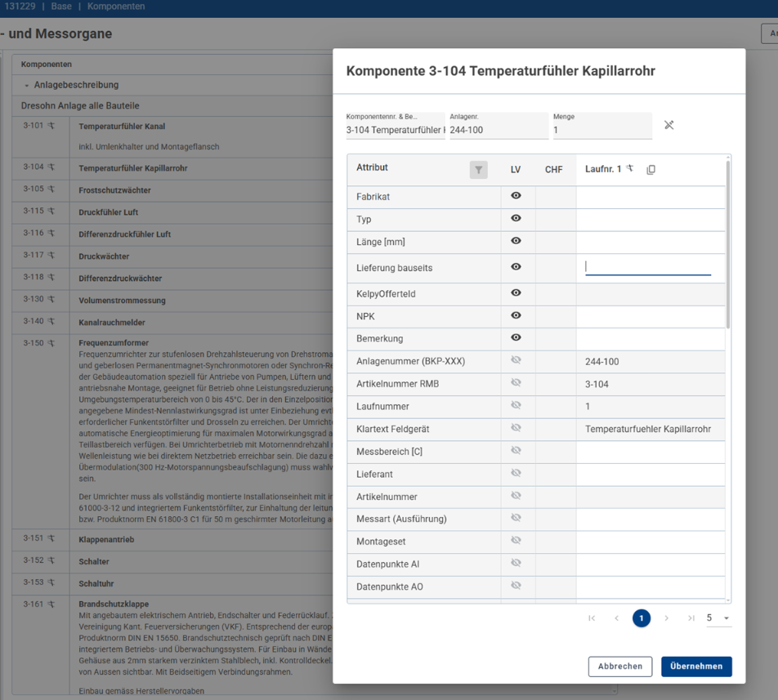
Task: Click the Menge quantity input field
Action: click(x=601, y=130)
